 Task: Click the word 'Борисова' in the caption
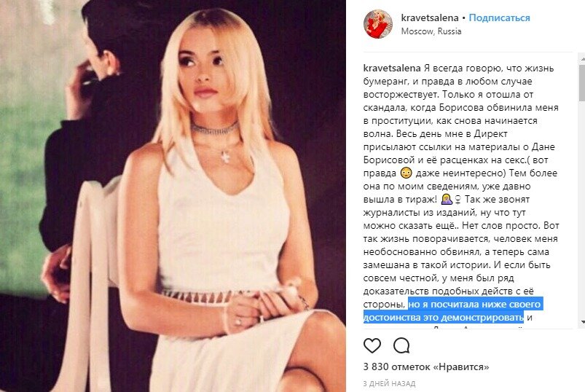coord(461,108)
